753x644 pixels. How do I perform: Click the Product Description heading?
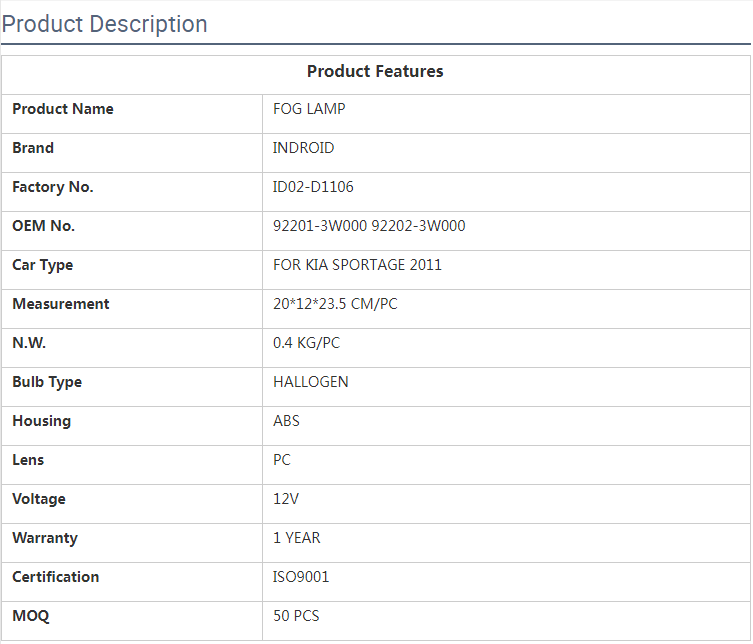105,24
